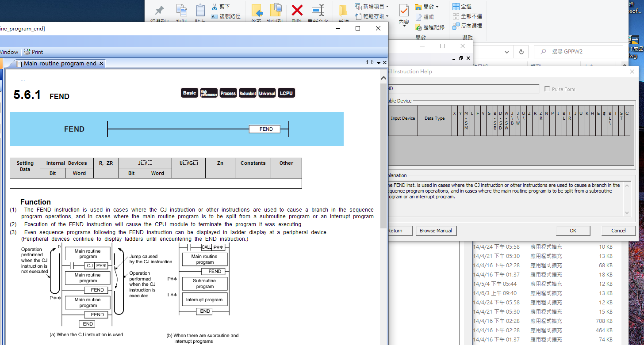Click the OK button in dialog
The height and width of the screenshot is (345, 644).
(x=573, y=231)
